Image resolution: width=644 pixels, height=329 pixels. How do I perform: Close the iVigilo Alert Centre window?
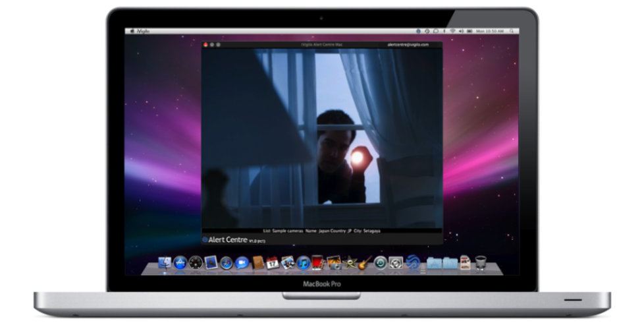click(x=205, y=44)
